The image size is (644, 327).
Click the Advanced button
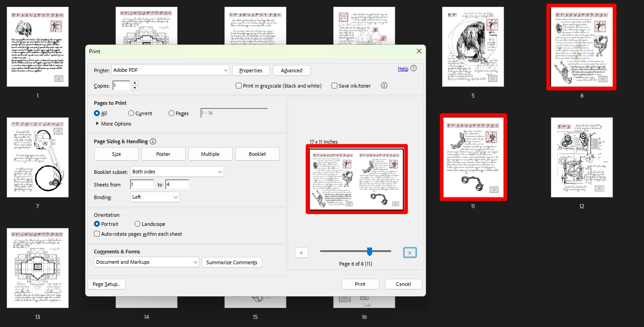292,70
